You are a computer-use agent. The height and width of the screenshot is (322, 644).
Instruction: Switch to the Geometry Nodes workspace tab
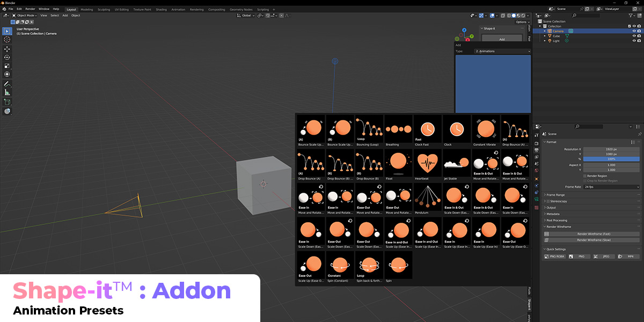(240, 10)
